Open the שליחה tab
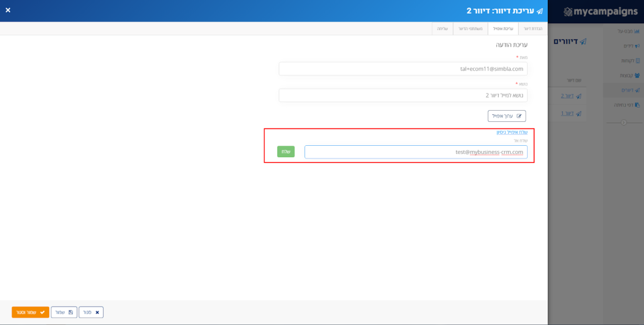644x325 pixels. tap(442, 29)
